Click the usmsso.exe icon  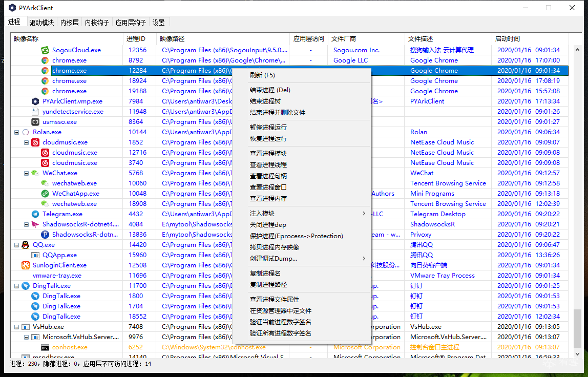coord(35,122)
